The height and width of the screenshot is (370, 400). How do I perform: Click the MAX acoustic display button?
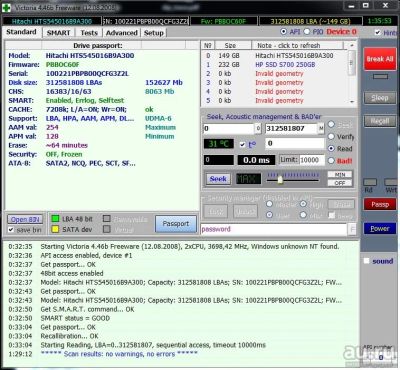(x=248, y=179)
